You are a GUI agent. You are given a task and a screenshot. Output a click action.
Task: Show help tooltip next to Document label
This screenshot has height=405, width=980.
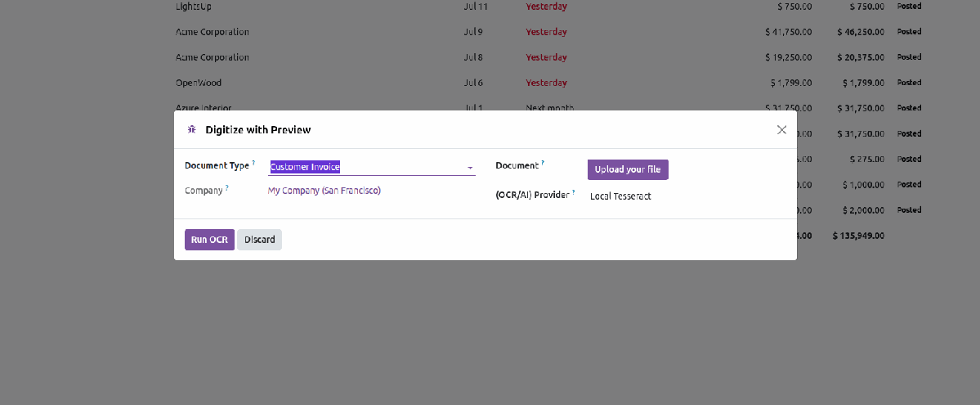pos(543,163)
